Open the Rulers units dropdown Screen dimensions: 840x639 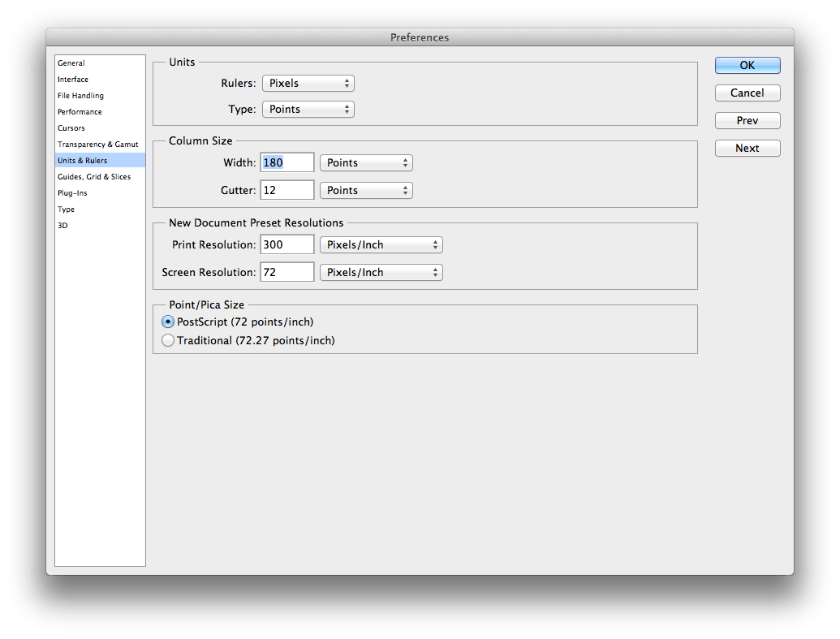[308, 84]
